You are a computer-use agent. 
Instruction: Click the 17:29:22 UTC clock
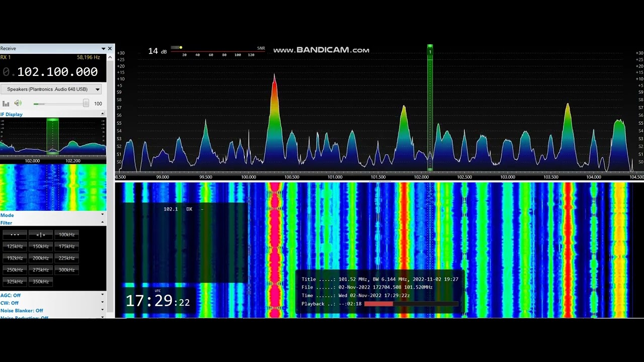tap(157, 301)
